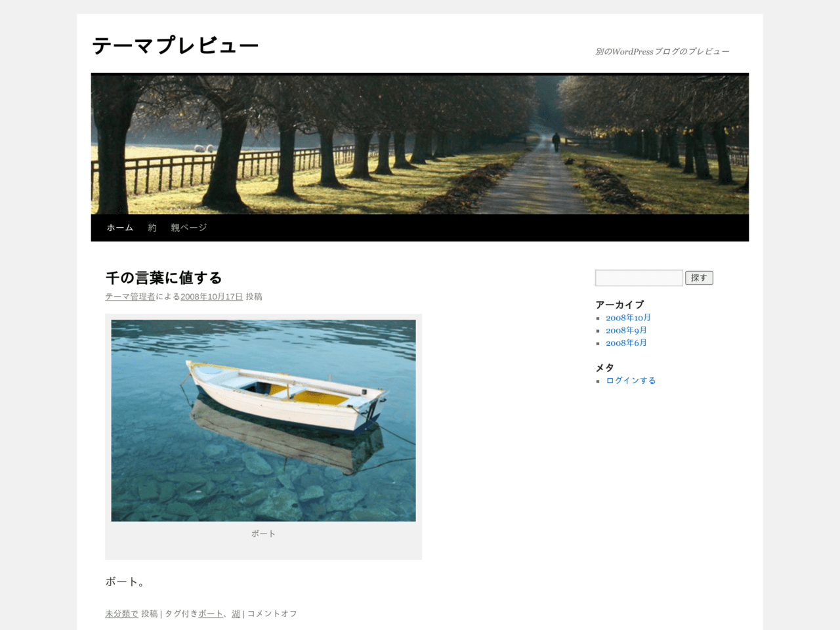Viewport: 840px width, 630px height.
Task: Click the ボート caption under the photo
Action: pyautogui.click(x=263, y=534)
